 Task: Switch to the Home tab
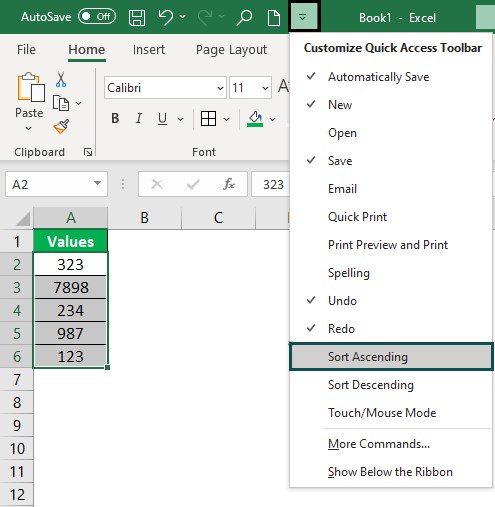87,50
